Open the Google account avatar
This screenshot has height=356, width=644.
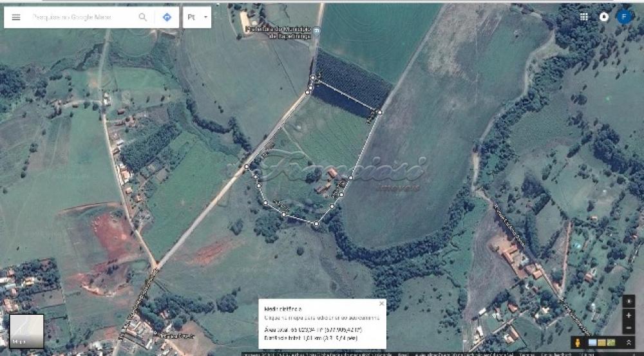click(x=624, y=17)
